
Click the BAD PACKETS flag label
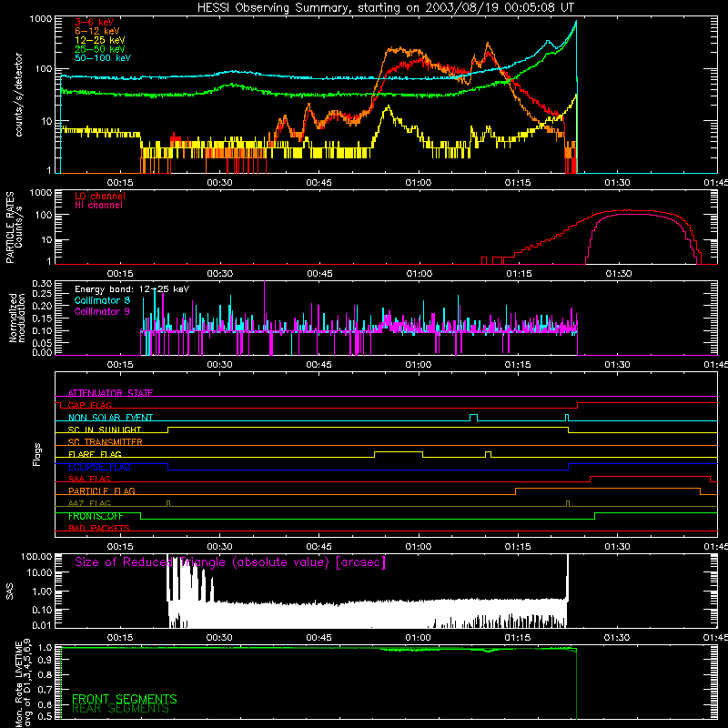[99, 528]
